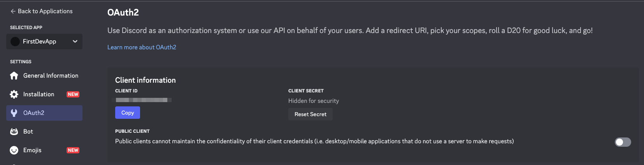The width and height of the screenshot is (644, 165).
Task: Click the OAuth2 wrench icon in sidebar
Action: [14, 113]
